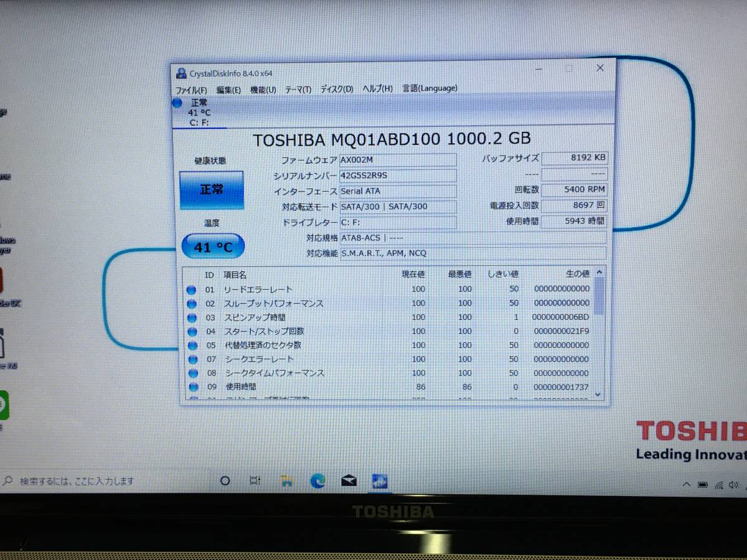This screenshot has height=560, width=747.
Task: Open the 言語(Language) menu
Action: [x=430, y=88]
